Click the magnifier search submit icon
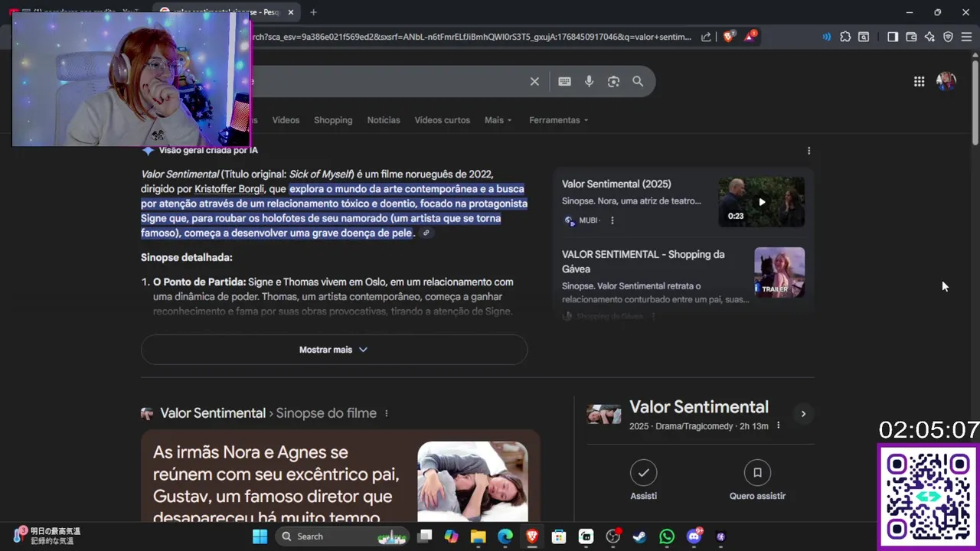The image size is (980, 551). coord(638,81)
